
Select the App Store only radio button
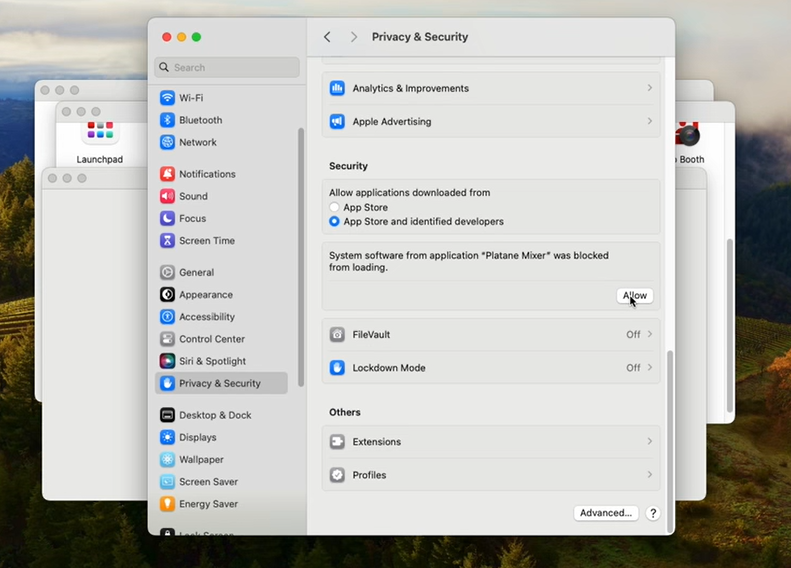click(334, 207)
